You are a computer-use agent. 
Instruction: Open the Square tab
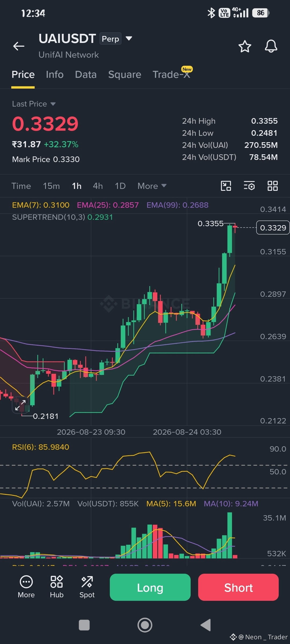tap(125, 75)
